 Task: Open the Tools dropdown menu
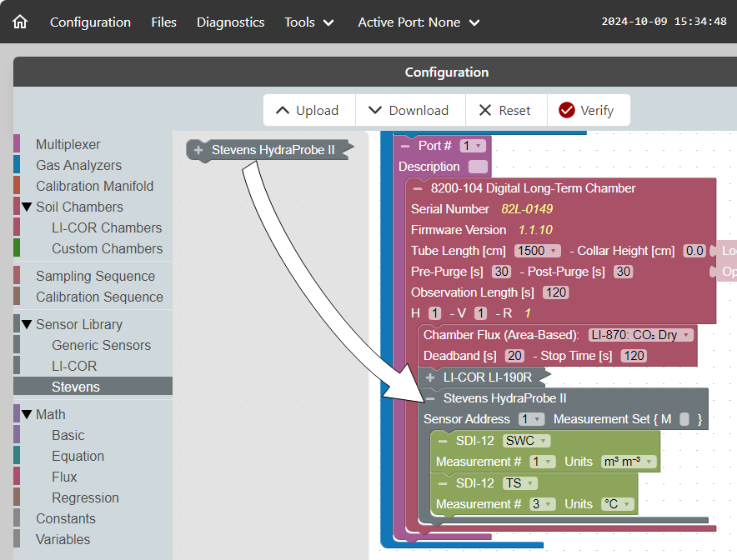click(308, 22)
